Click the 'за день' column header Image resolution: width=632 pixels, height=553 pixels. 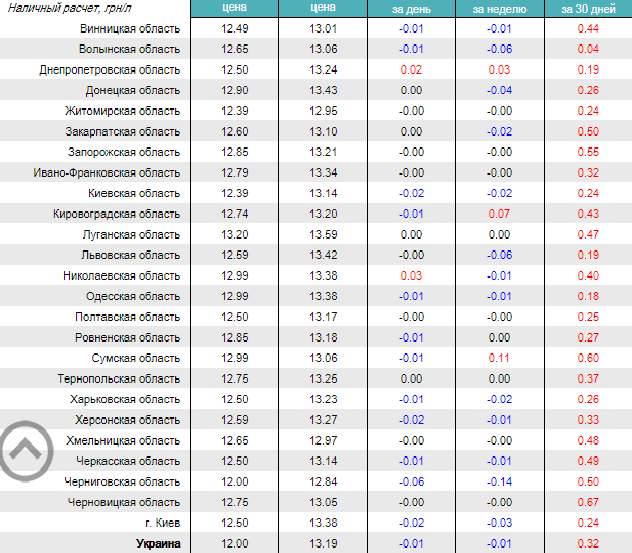(411, 9)
